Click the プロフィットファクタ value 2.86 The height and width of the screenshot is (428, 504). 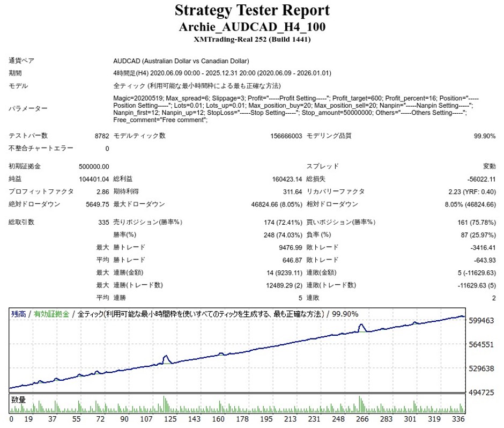click(102, 191)
